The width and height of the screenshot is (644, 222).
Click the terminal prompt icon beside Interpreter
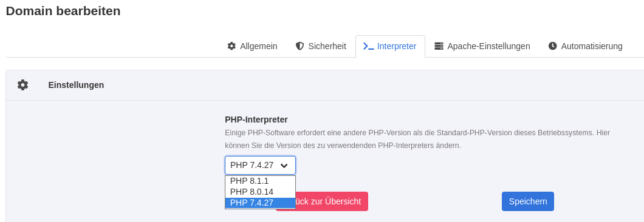click(x=368, y=46)
